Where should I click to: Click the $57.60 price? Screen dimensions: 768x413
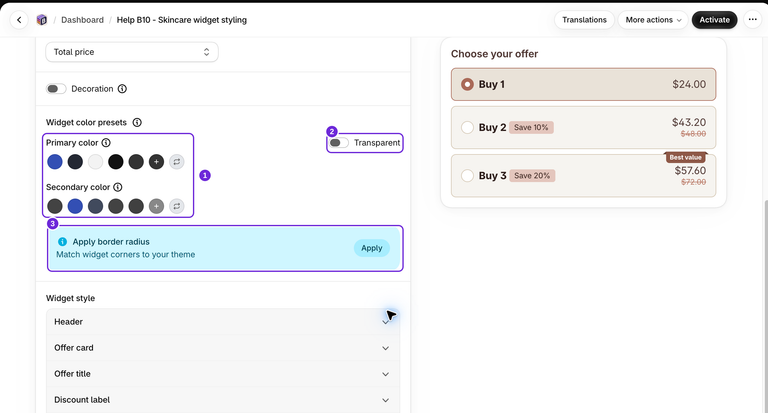[x=690, y=170]
